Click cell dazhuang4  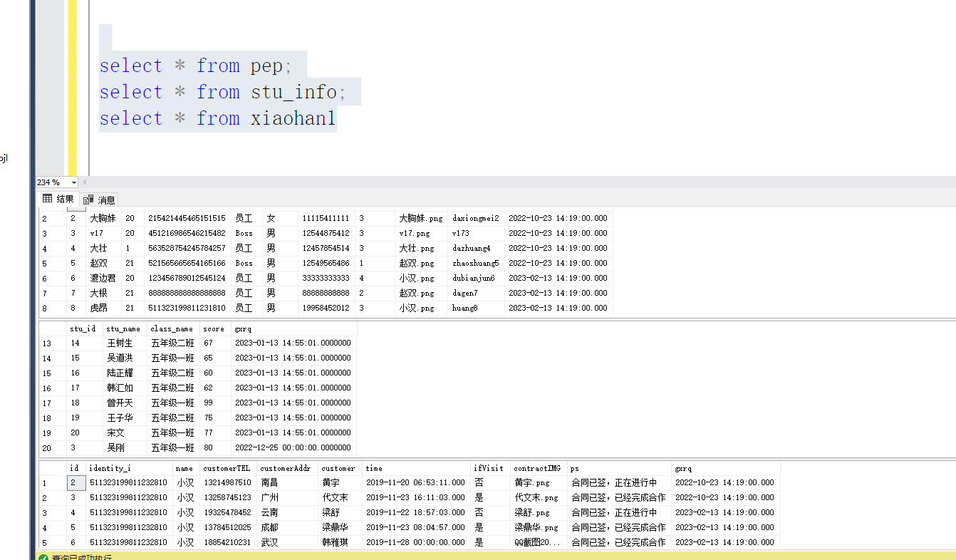coord(475,248)
